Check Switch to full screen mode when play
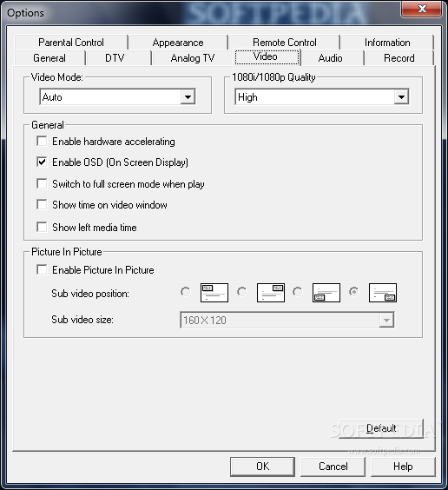Viewport: 448px width, 490px height. [42, 184]
